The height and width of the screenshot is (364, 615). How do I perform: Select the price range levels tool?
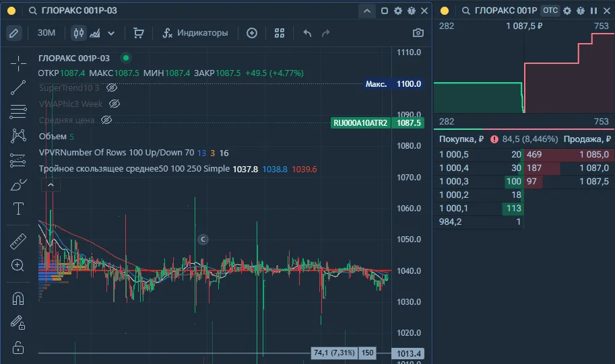click(x=18, y=160)
